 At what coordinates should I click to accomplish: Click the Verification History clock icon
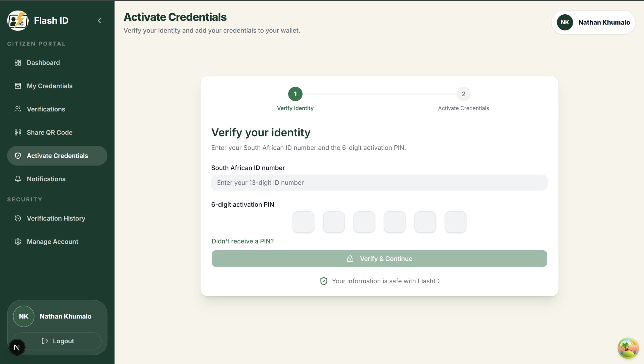click(18, 218)
